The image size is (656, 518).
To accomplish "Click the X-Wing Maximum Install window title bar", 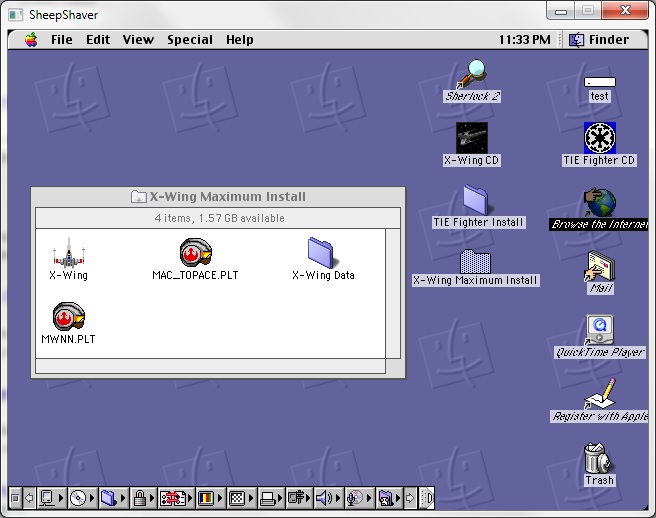I will 218,197.
